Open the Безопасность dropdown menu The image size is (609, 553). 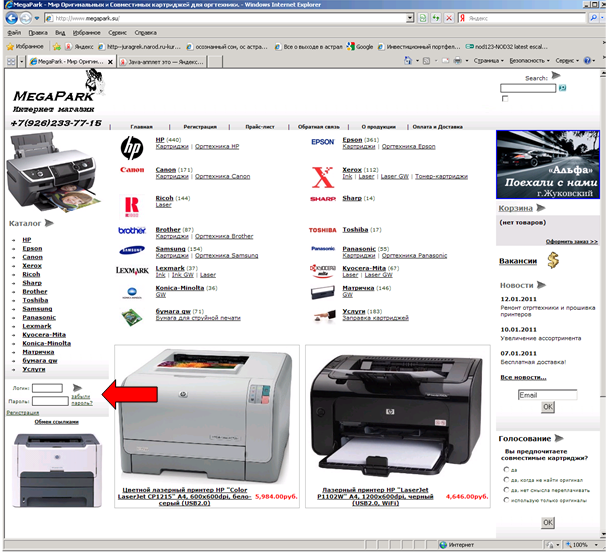tap(529, 61)
